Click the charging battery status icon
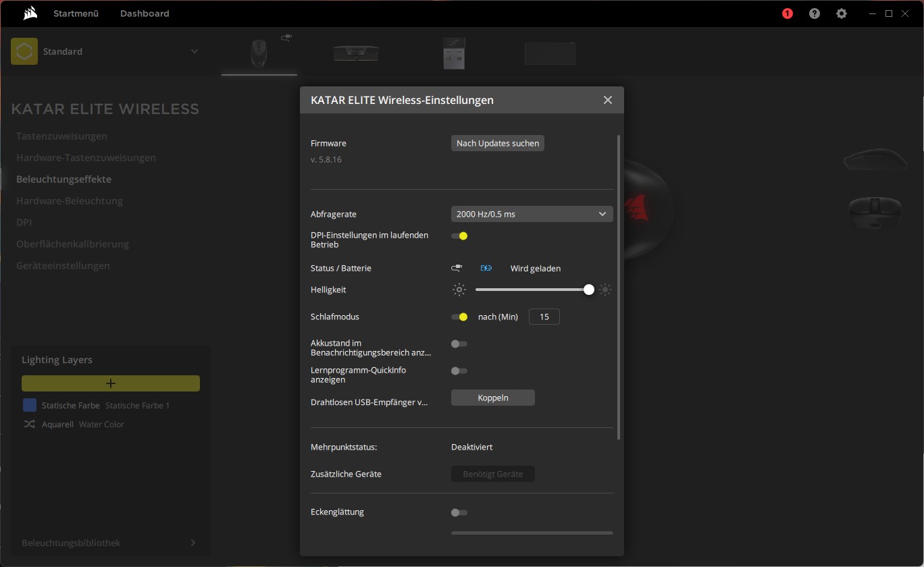This screenshot has width=924, height=567. coord(486,268)
